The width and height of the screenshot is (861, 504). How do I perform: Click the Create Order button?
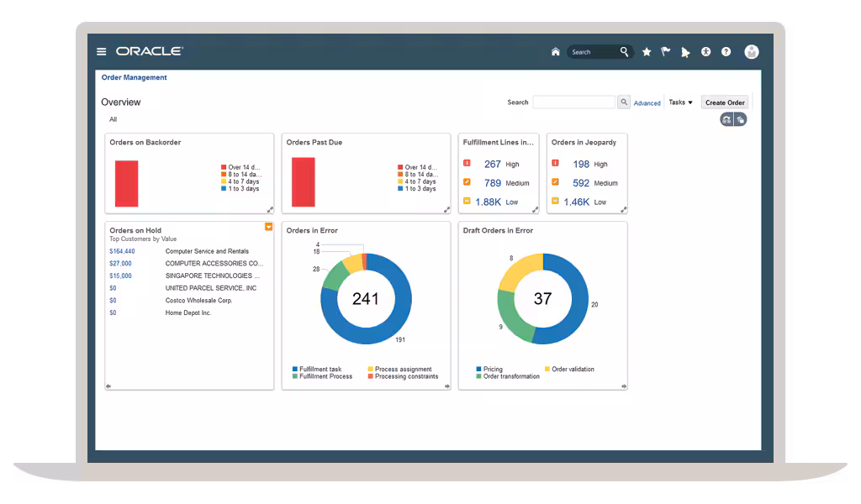(x=725, y=102)
